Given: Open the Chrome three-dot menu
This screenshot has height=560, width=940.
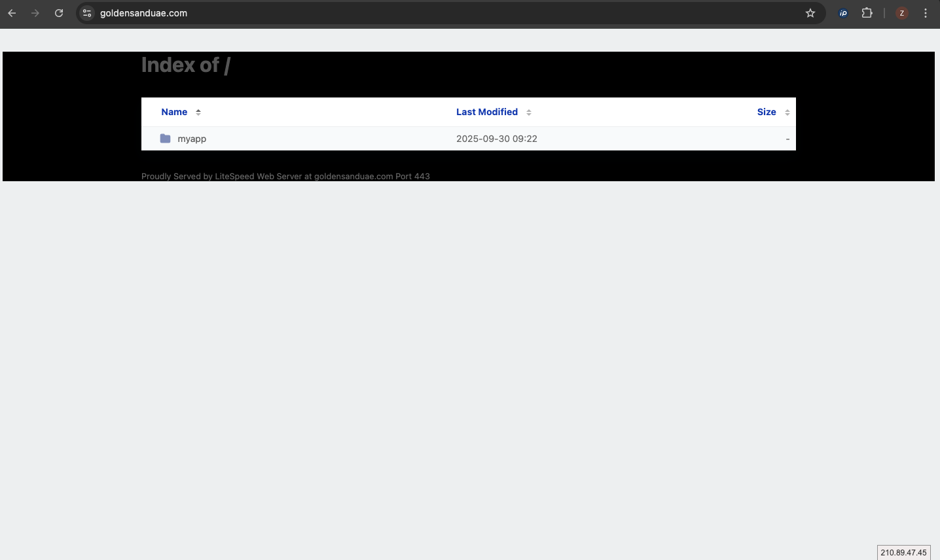Looking at the screenshot, I should point(926,13).
